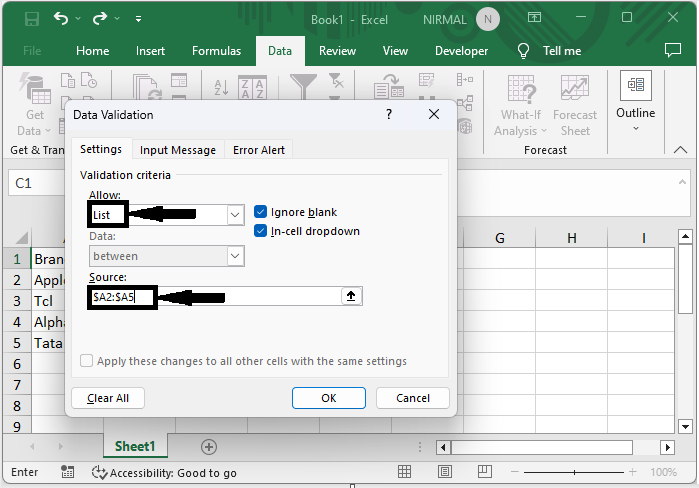Switch to Normal view icon
Image resolution: width=699 pixels, height=488 pixels.
404,472
